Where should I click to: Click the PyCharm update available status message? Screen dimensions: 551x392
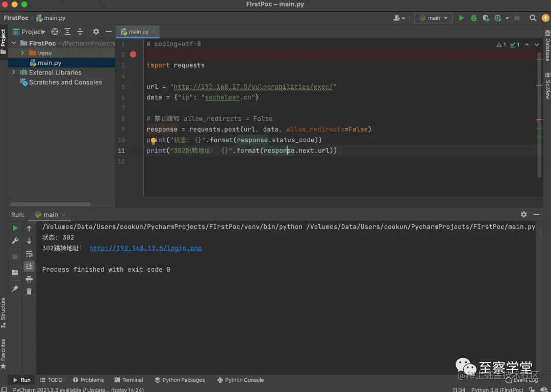coord(79,389)
